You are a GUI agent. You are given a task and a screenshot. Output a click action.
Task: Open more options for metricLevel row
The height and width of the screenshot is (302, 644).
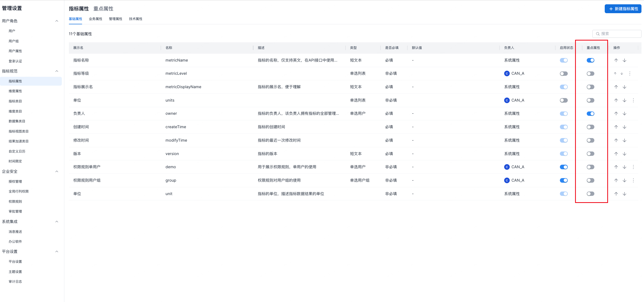point(630,73)
